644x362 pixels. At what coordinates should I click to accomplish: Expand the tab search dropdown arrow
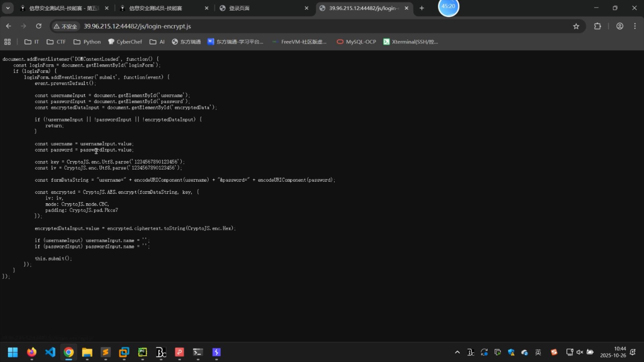8,8
